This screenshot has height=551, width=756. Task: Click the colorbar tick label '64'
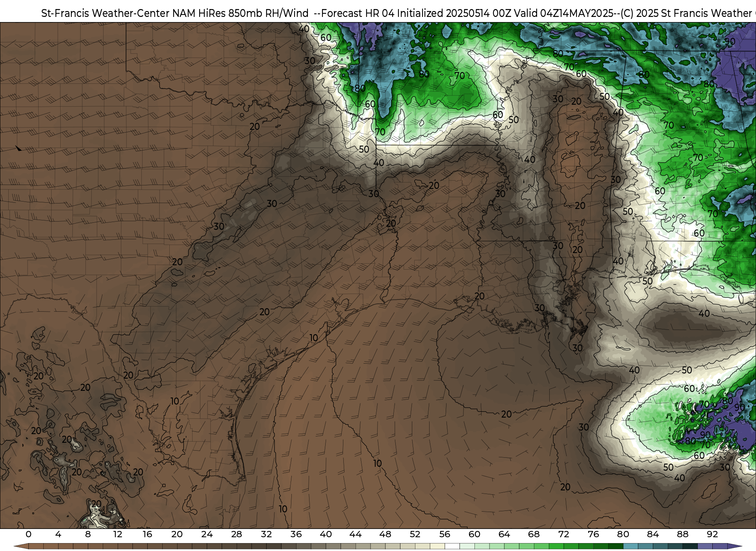(x=504, y=534)
